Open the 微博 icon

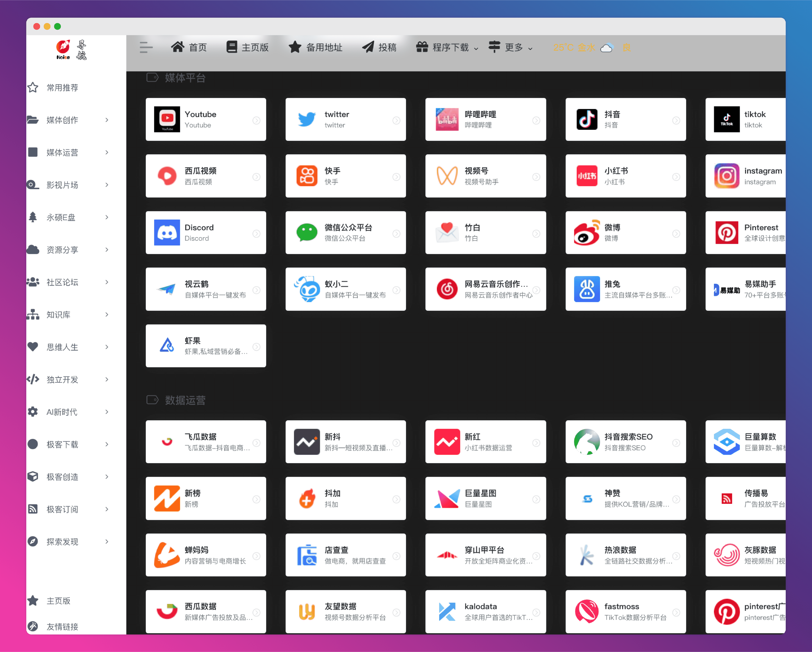pos(586,233)
